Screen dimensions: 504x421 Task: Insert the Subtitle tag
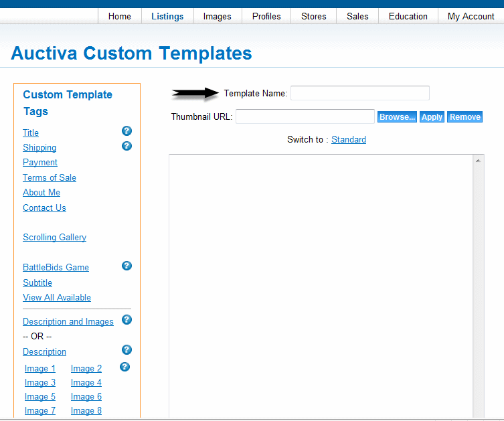coord(37,282)
